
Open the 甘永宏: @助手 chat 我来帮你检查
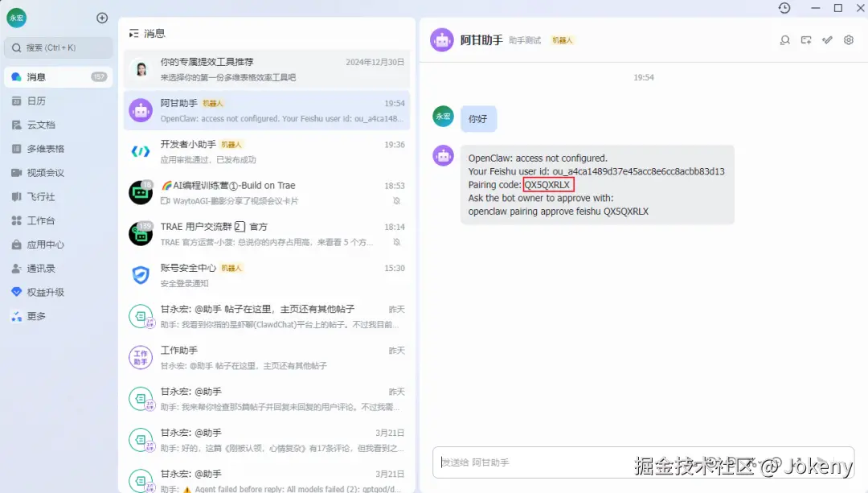point(266,399)
